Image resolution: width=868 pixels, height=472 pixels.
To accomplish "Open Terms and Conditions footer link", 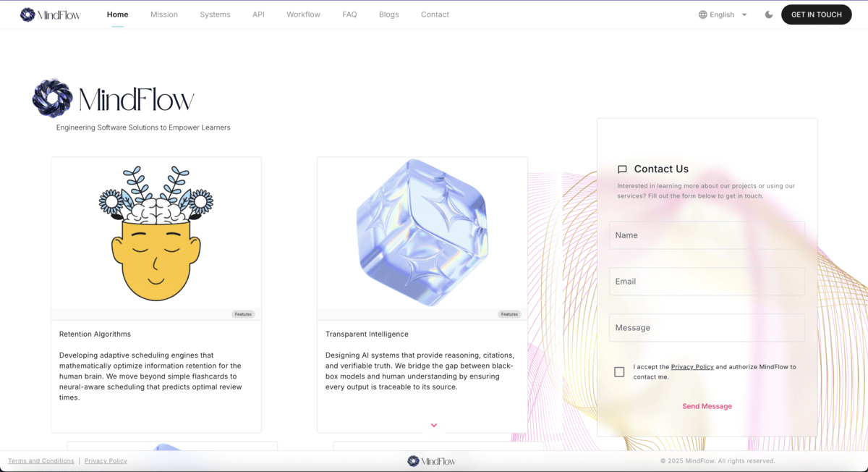I will coord(41,461).
